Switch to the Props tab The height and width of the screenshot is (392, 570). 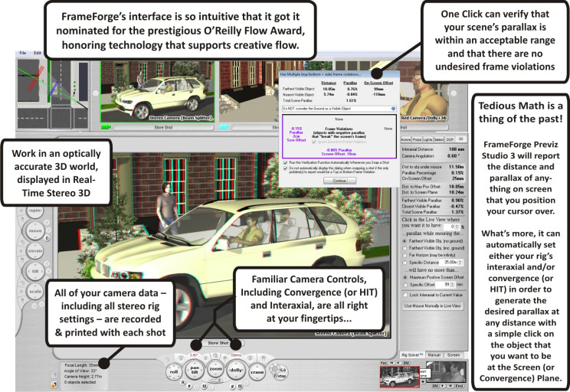tap(417, 139)
